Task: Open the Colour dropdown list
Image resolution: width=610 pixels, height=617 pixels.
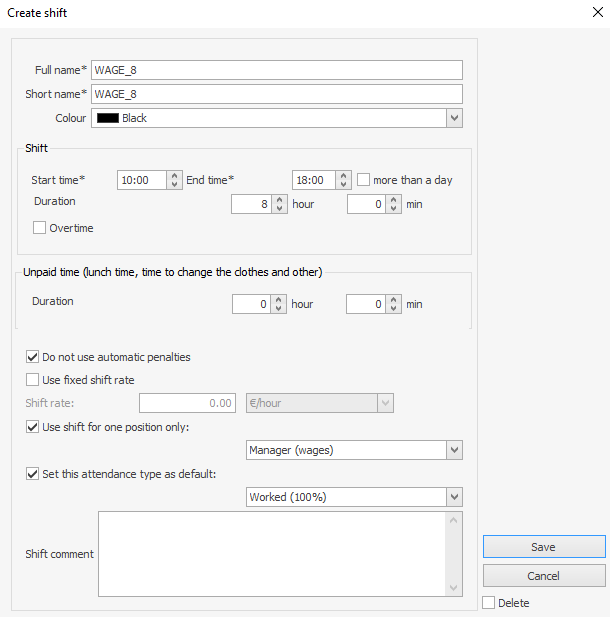Action: (x=454, y=118)
